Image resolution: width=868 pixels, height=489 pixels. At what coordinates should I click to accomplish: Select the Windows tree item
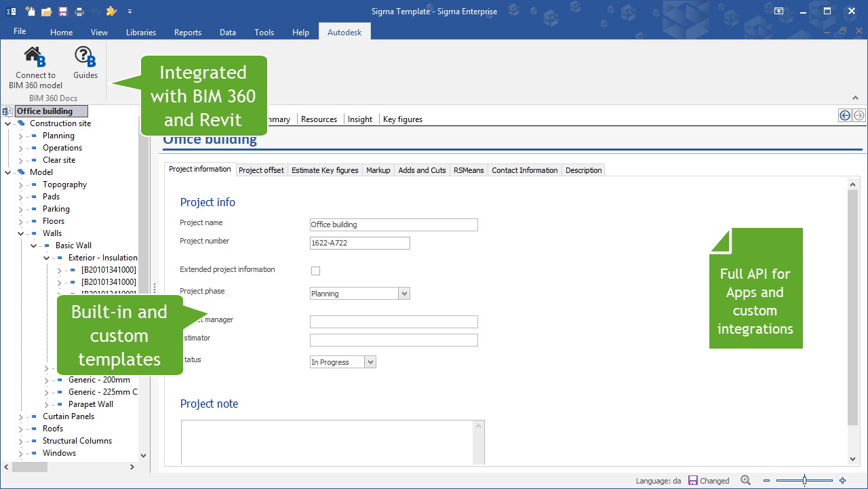coord(60,453)
